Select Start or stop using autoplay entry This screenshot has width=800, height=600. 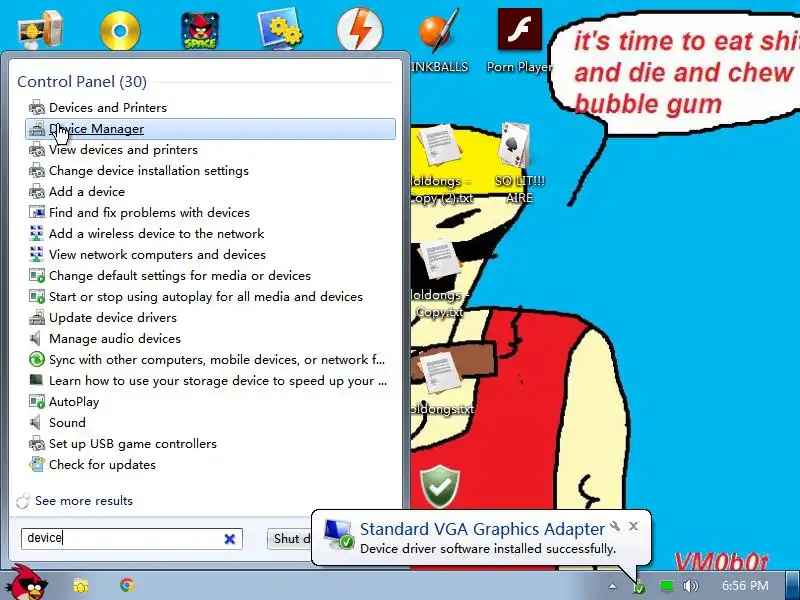(x=210, y=296)
